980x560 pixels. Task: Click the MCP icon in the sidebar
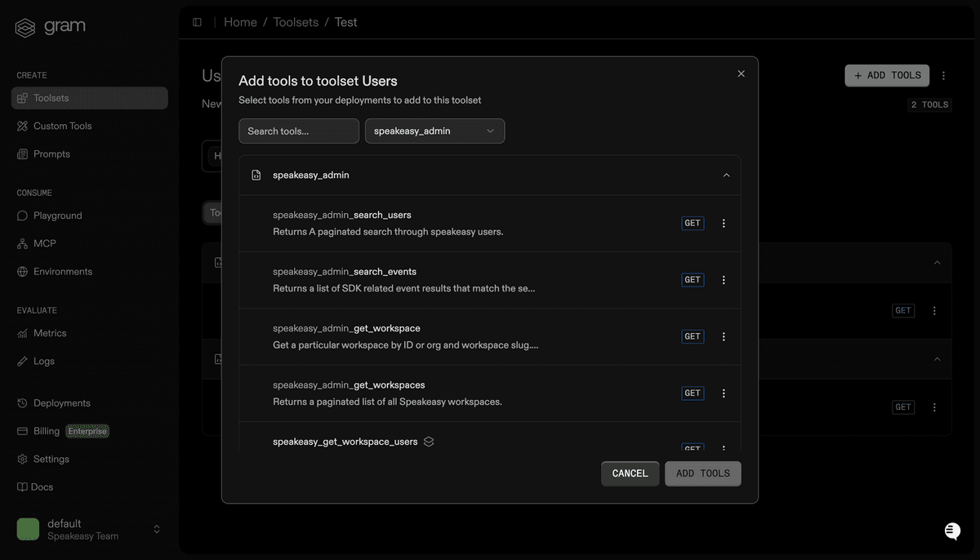(24, 243)
